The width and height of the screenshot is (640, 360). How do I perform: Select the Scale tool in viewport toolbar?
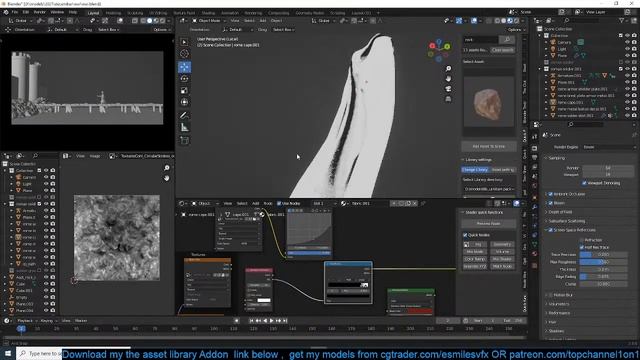tap(184, 91)
